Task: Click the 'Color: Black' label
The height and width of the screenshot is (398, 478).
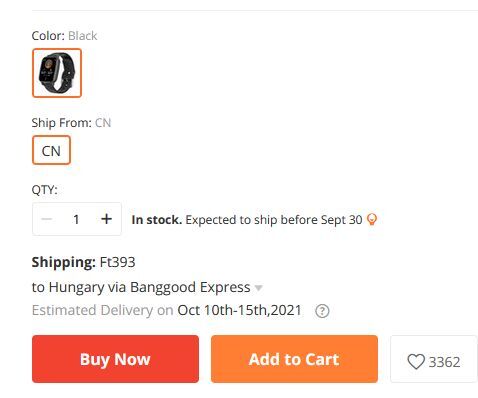Action: coord(64,36)
